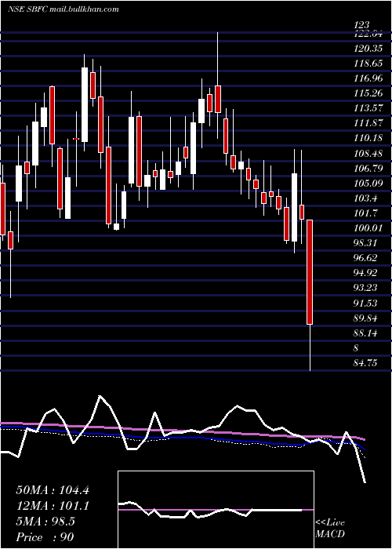Select the 108.48 price axis label
The width and height of the screenshot is (392, 549).
pyautogui.click(x=368, y=153)
